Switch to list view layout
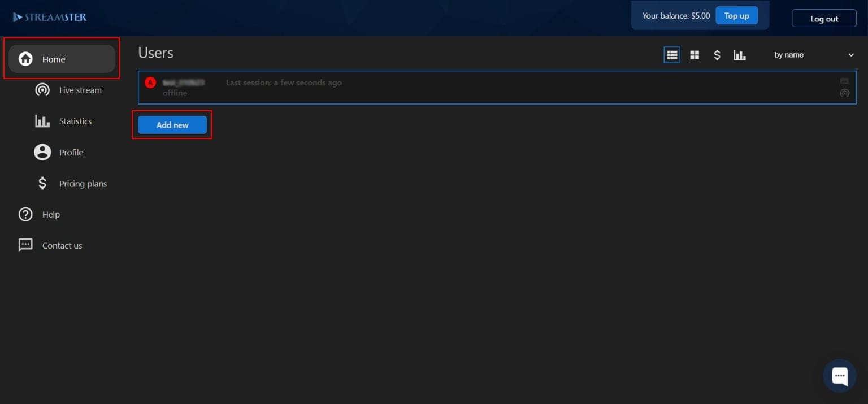 pyautogui.click(x=672, y=55)
